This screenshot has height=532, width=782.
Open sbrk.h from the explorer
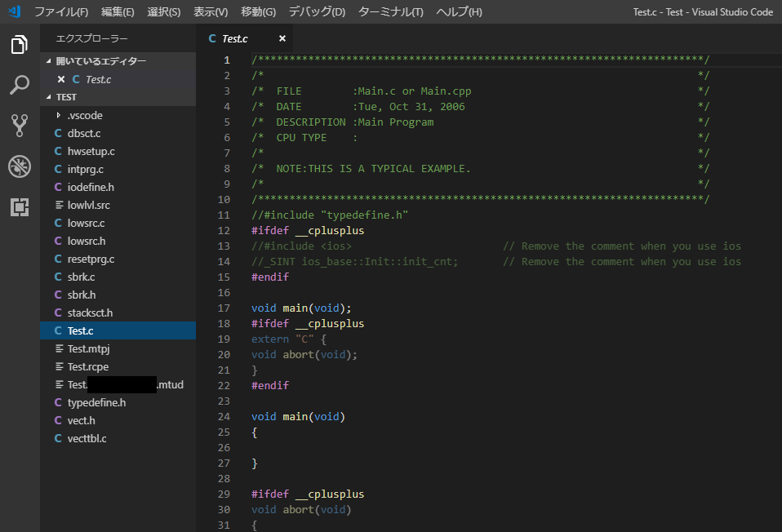coord(118,295)
